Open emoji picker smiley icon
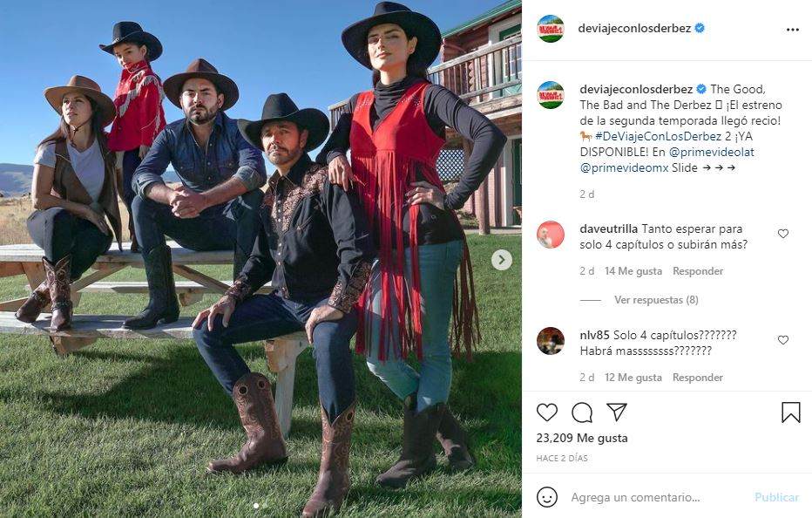The width and height of the screenshot is (812, 518). (x=547, y=497)
